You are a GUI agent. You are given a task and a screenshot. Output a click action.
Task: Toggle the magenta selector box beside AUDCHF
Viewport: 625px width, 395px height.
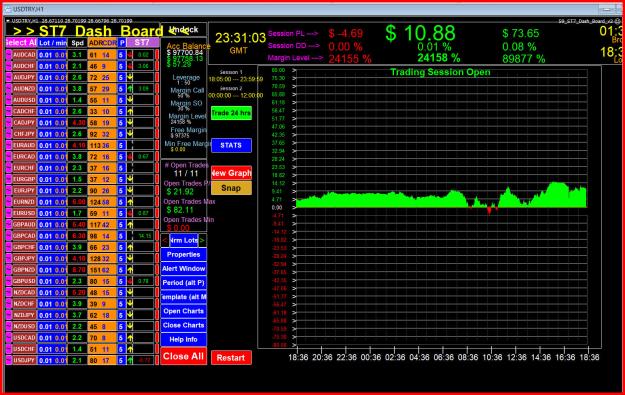point(8,66)
